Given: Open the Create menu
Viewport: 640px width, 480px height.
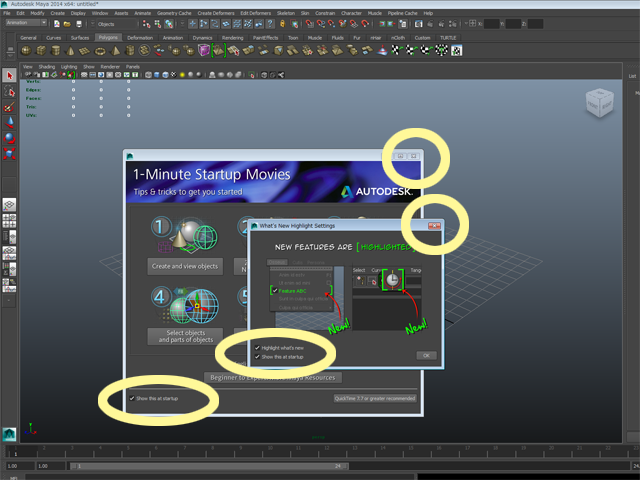Looking at the screenshot, I should tap(58, 13).
